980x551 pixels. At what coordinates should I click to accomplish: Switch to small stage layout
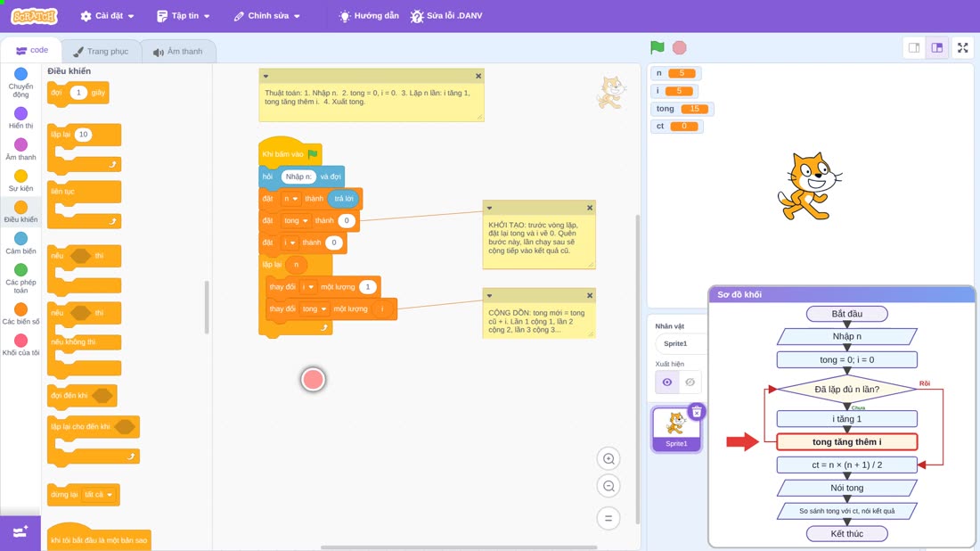[x=914, y=47]
